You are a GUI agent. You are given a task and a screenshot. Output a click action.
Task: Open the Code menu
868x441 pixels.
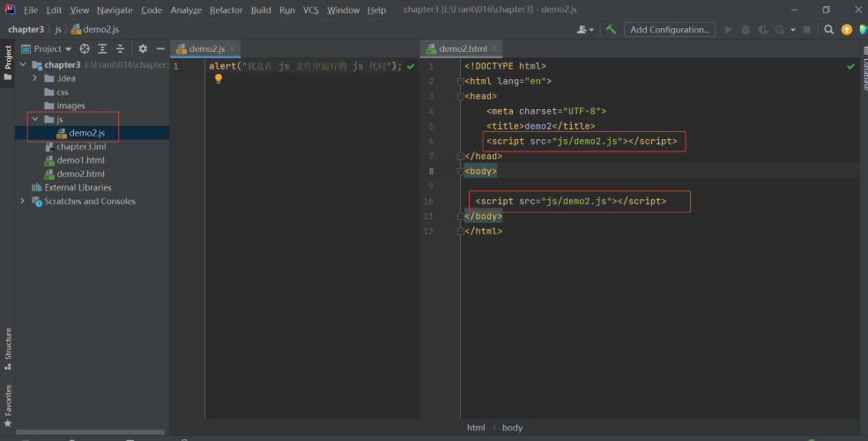pyautogui.click(x=151, y=10)
